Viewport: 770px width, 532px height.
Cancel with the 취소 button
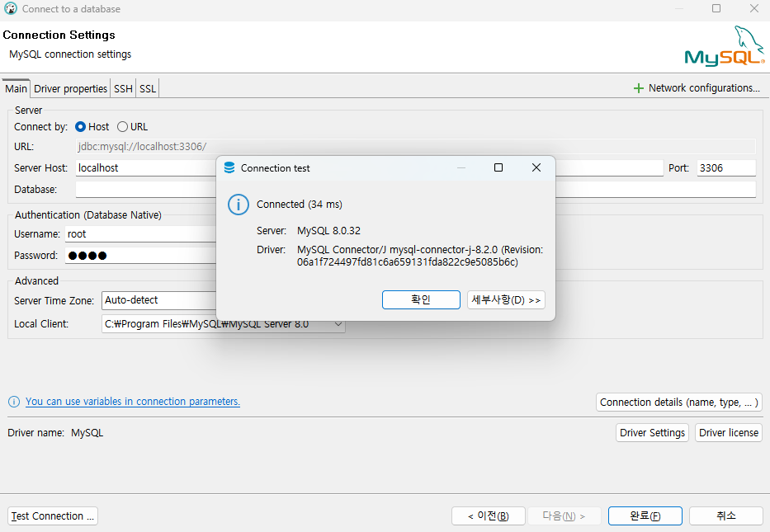tap(725, 516)
